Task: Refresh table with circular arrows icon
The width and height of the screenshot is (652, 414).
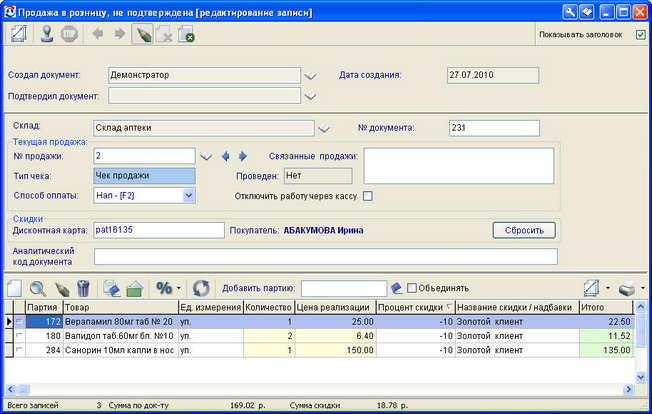Action: 201,288
